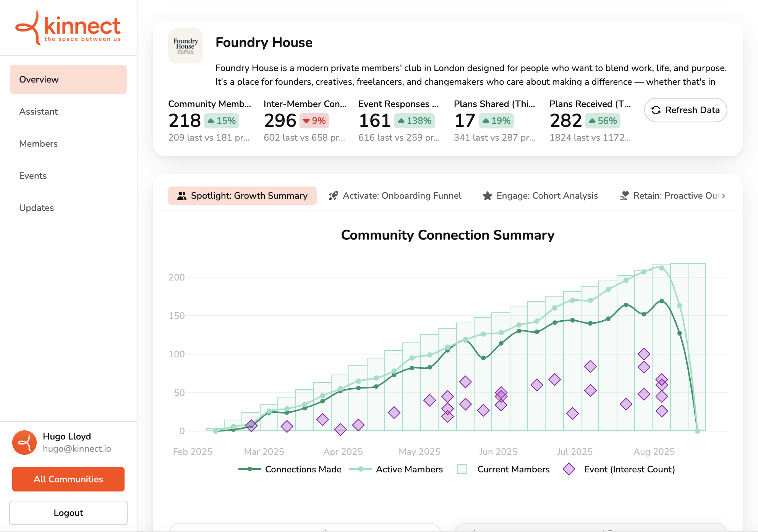Click '341 last vs 287 pr...' text
Image resolution: width=758 pixels, height=532 pixels.
(495, 138)
